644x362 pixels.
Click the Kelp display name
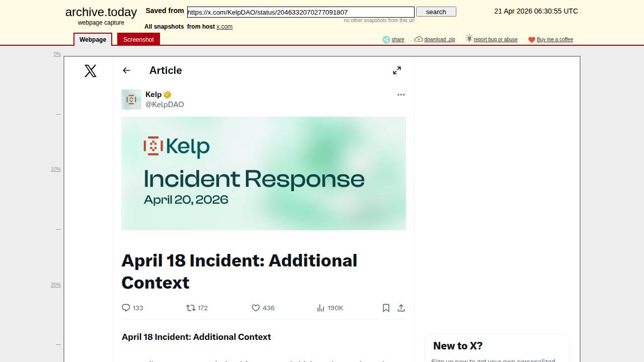pyautogui.click(x=153, y=95)
